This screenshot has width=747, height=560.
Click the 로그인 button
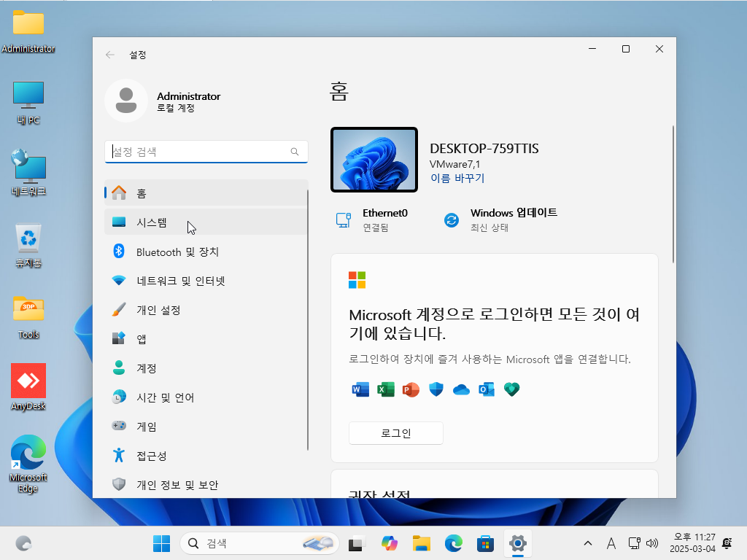(x=396, y=433)
